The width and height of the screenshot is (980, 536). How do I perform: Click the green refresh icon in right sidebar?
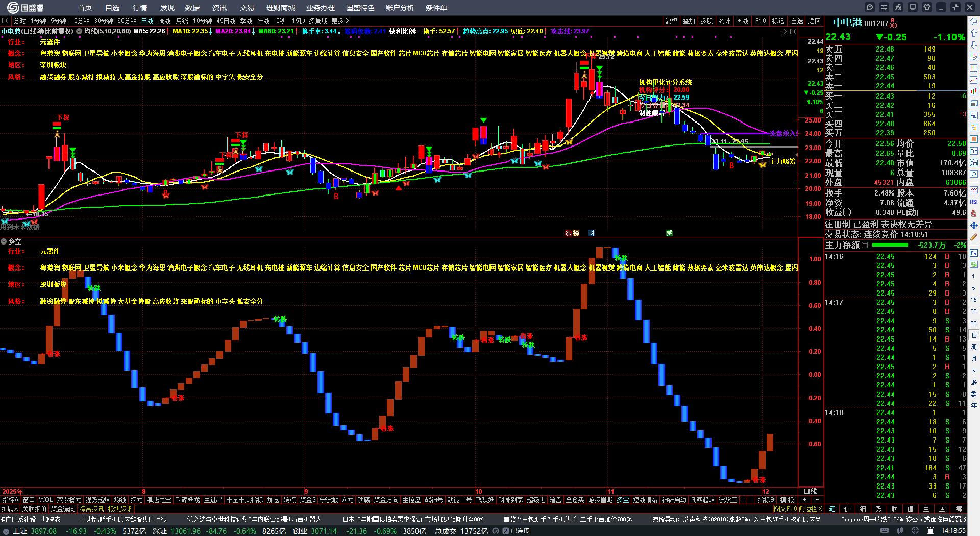[974, 265]
